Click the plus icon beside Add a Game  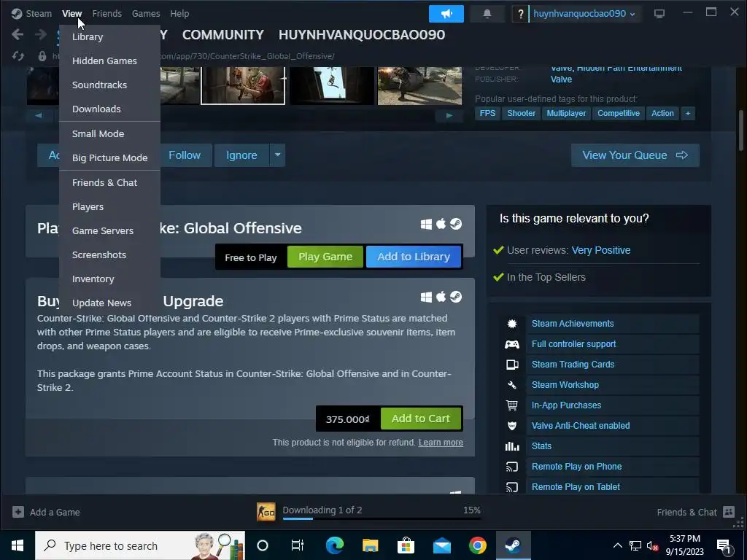point(18,512)
